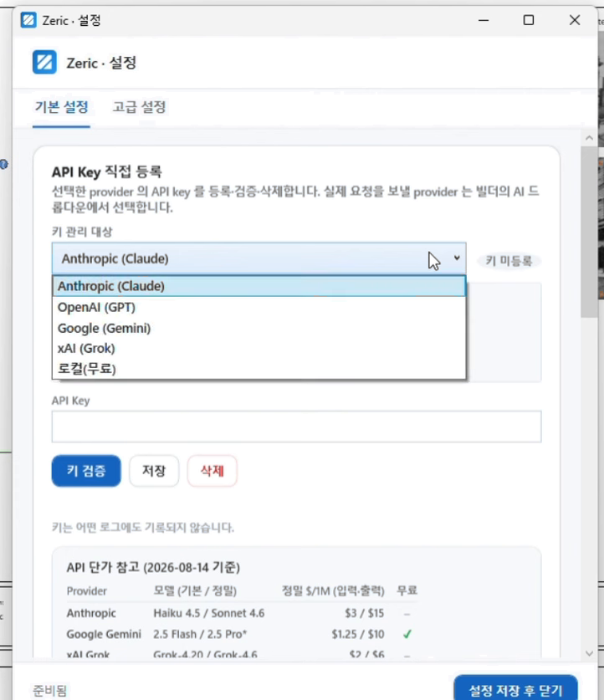Click the vertical scrollbar thumb

[x=589, y=232]
